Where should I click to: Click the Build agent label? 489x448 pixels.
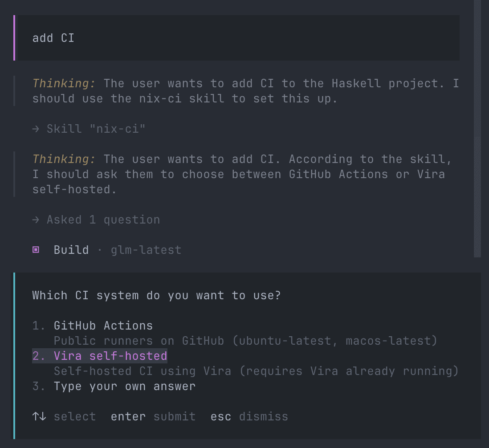pos(71,250)
